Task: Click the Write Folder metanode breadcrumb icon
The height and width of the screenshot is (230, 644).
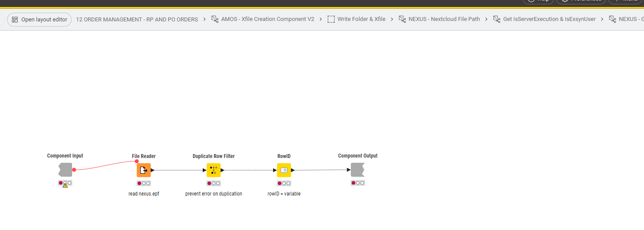Action: [331, 19]
